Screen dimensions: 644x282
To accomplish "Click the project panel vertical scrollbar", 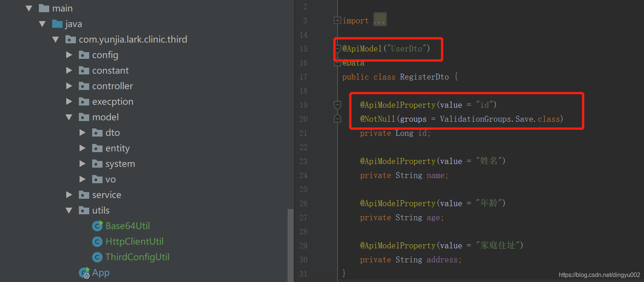I will pos(290,245).
